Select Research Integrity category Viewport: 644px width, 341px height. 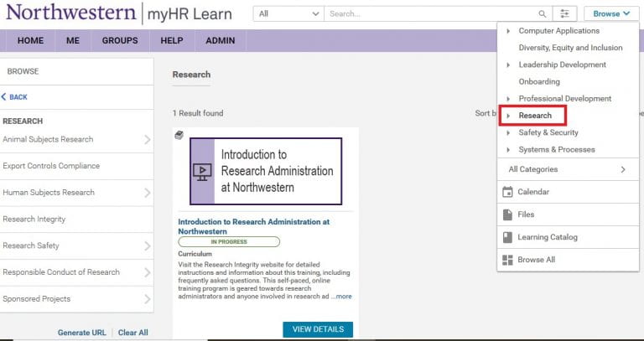pyautogui.click(x=34, y=220)
